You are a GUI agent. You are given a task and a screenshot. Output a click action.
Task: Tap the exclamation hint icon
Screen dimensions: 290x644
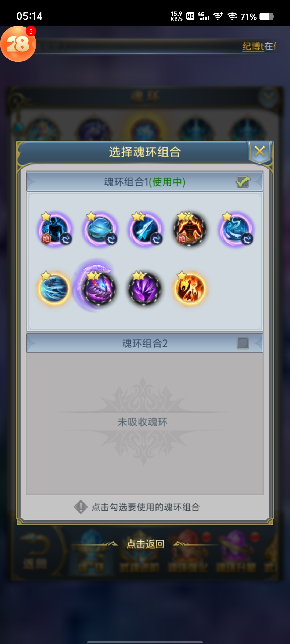pyautogui.click(x=81, y=507)
